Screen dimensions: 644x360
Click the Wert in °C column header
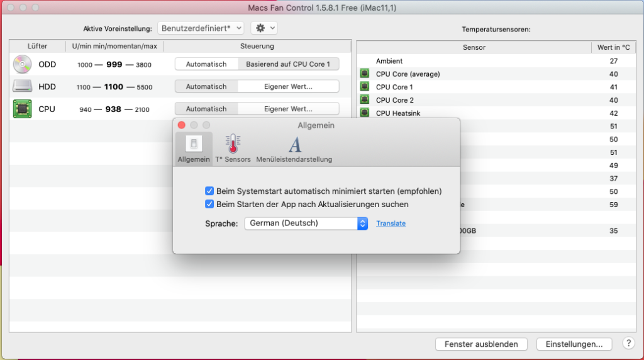(x=614, y=47)
